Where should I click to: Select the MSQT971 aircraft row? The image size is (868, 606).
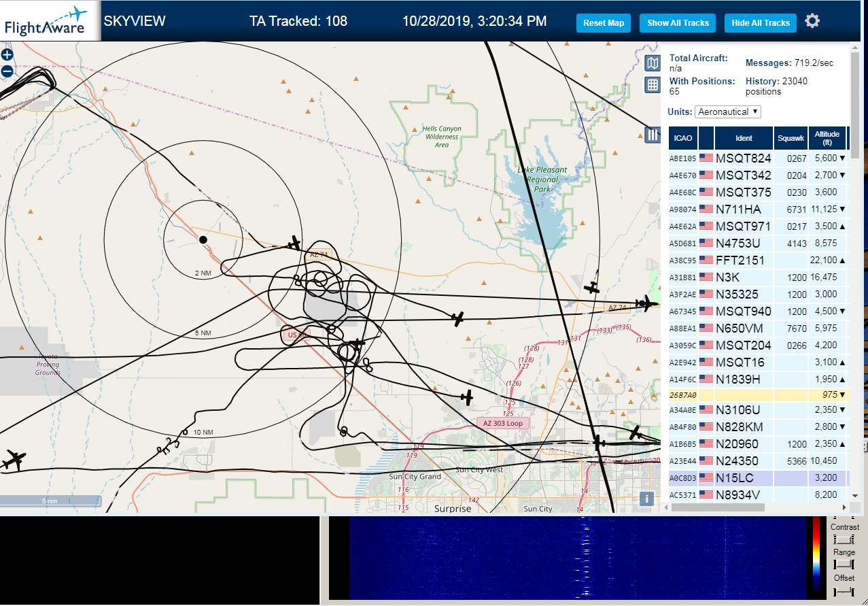(758, 226)
